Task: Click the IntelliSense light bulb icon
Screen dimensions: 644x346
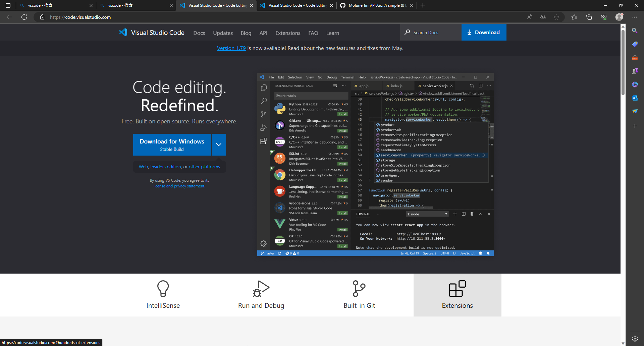Action: point(163,289)
